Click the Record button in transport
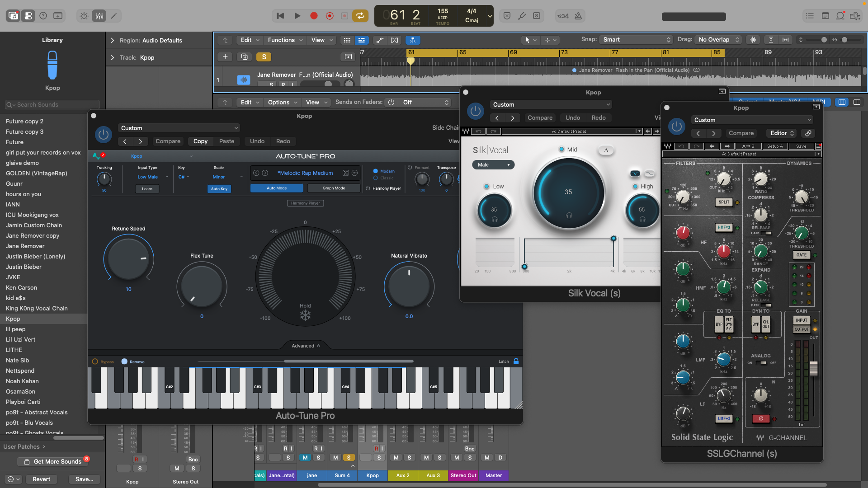 314,16
